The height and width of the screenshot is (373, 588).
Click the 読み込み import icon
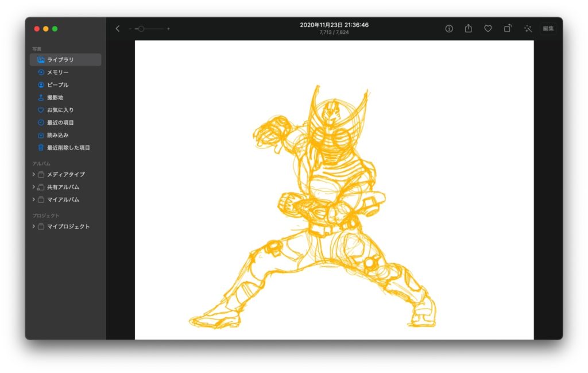(41, 135)
